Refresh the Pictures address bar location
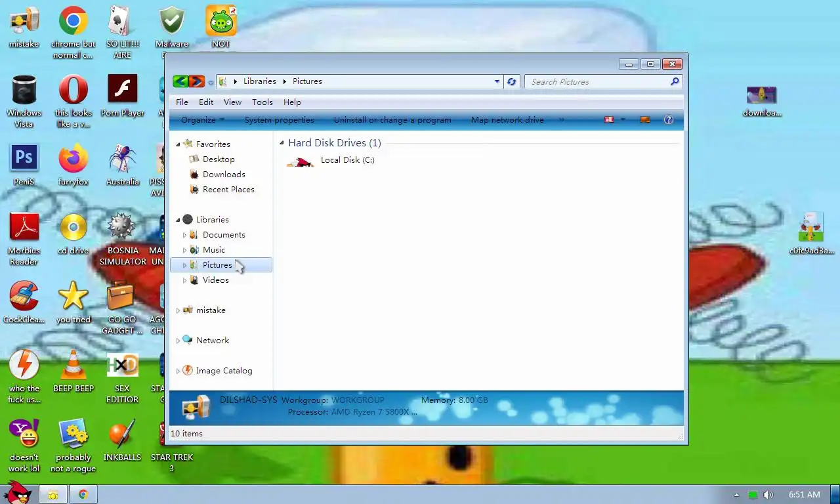This screenshot has width=840, height=504. pos(512,81)
